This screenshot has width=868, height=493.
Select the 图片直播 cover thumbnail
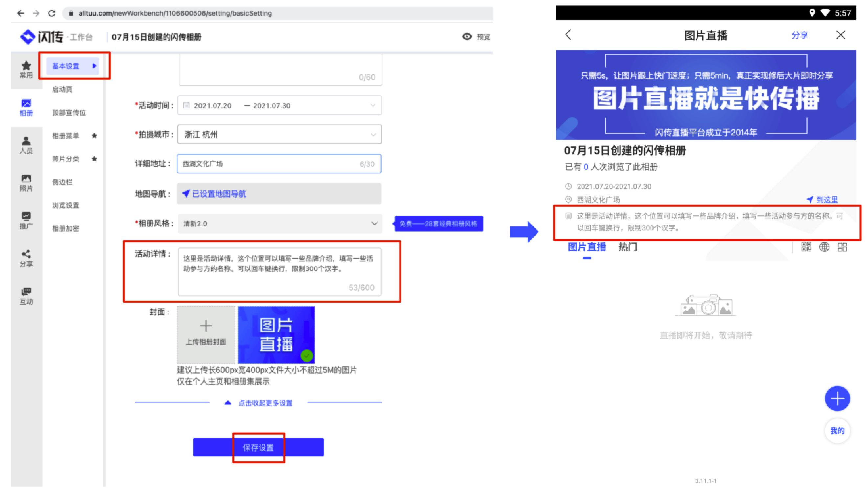276,334
